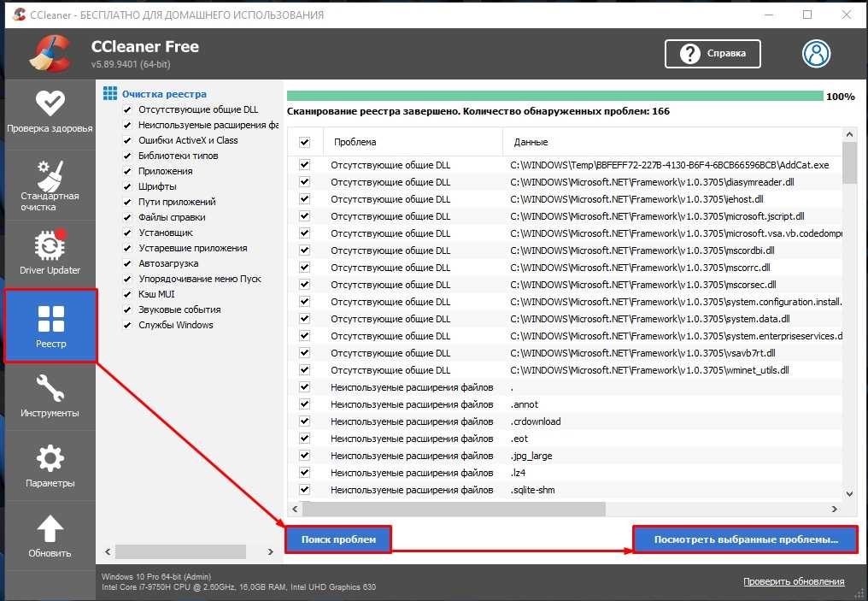
Task: Click the results list scroll-down arrow
Action: click(x=849, y=493)
